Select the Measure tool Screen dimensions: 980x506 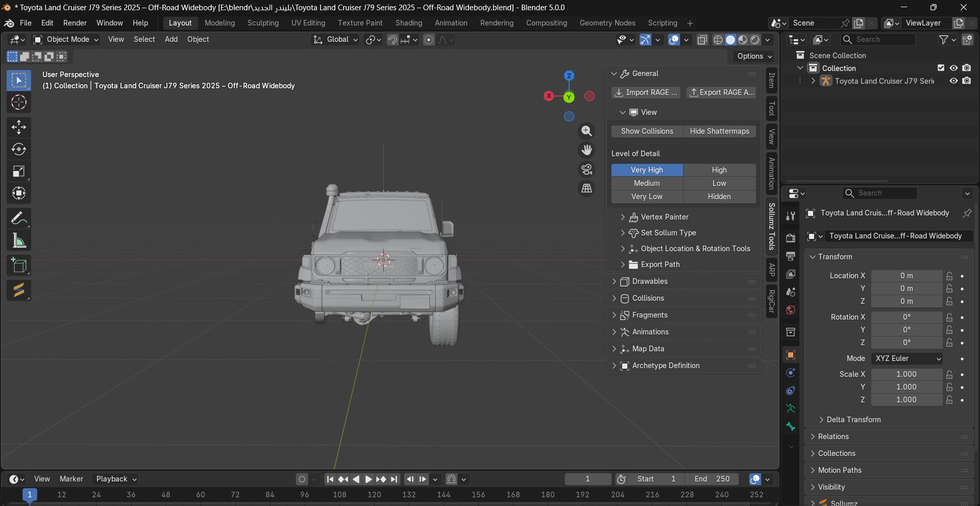[19, 240]
